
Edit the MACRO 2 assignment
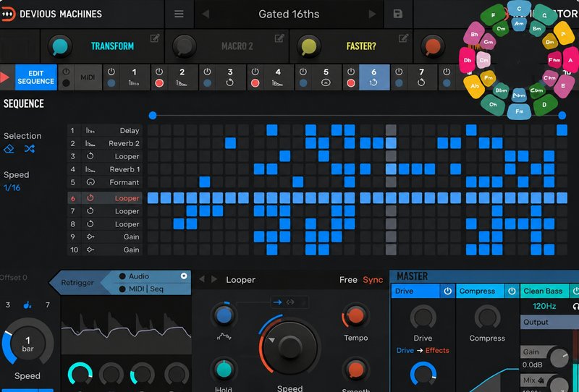tap(279, 38)
